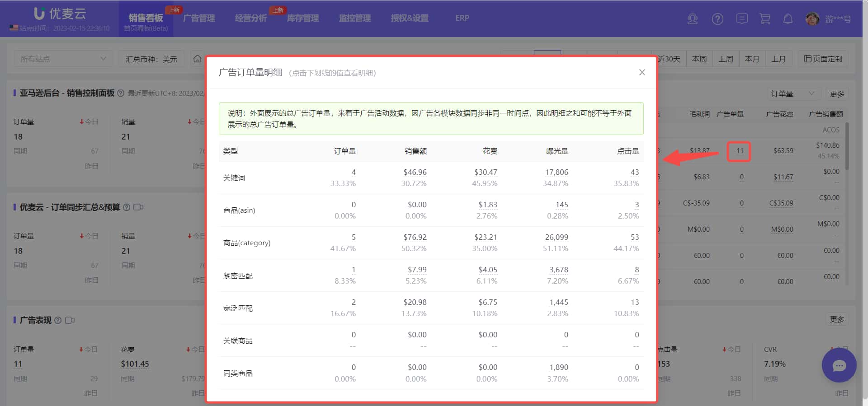The image size is (868, 406).
Task: Click help icon next to 销售控制面板
Action: [x=121, y=93]
